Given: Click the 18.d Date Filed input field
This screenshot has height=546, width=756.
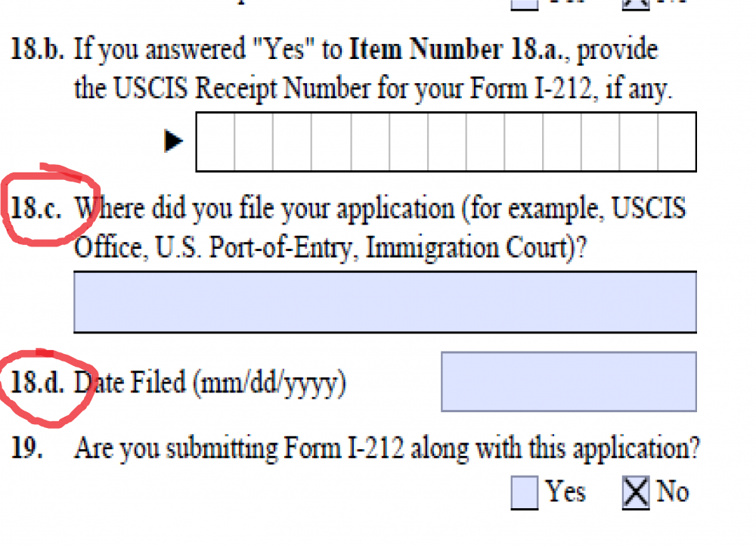Looking at the screenshot, I should coord(569,382).
